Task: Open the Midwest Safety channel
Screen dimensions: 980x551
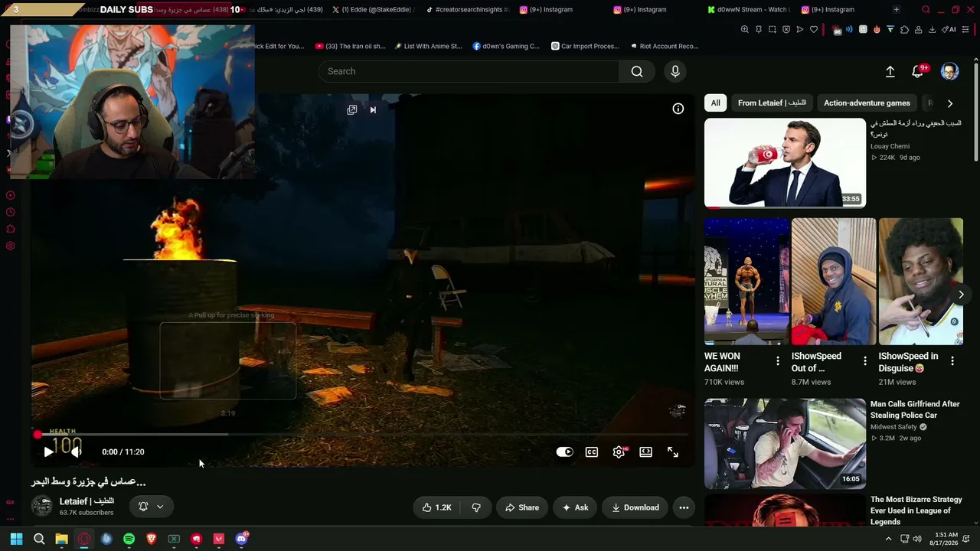Action: point(893,427)
